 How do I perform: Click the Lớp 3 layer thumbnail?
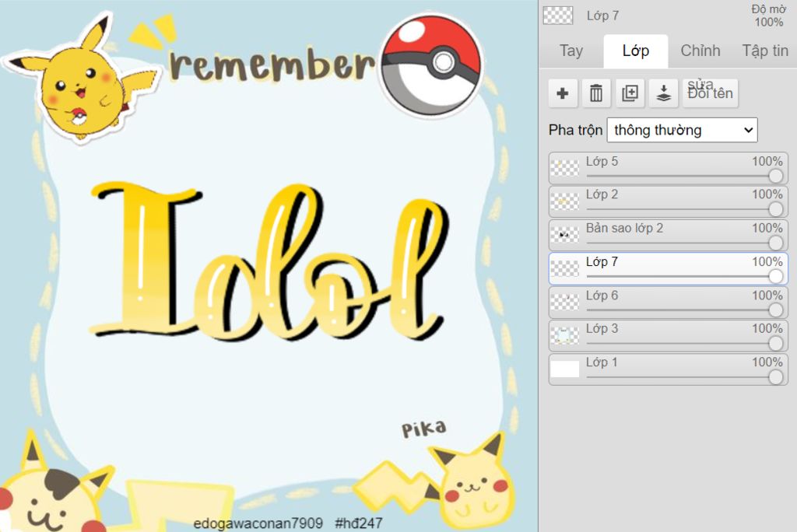tap(565, 335)
